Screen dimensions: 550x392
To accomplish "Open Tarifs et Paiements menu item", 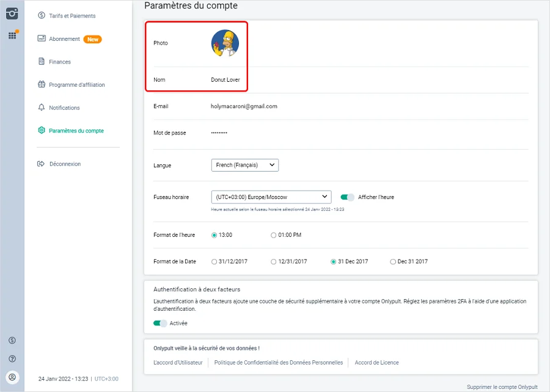I will click(72, 16).
